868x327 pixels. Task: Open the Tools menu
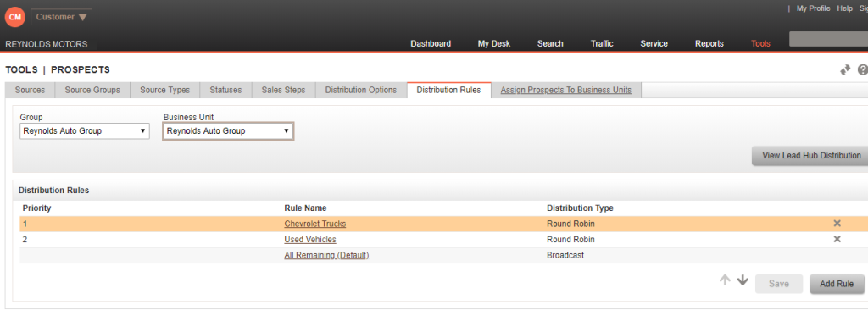tap(760, 43)
